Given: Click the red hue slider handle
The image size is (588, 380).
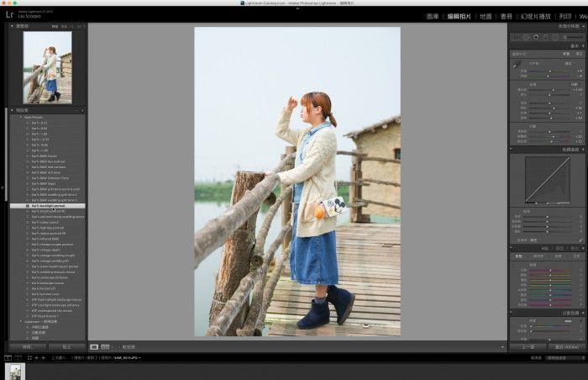Looking at the screenshot, I should [x=550, y=271].
